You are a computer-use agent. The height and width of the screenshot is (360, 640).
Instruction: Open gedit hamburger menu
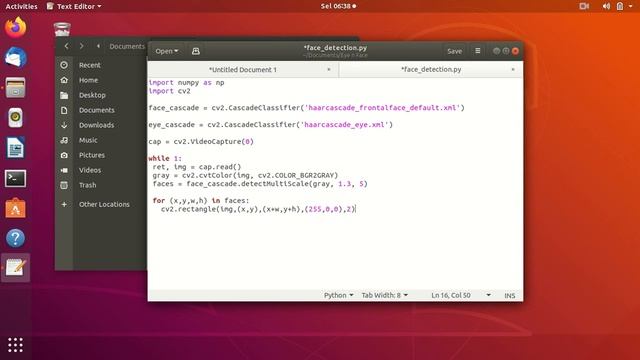[x=478, y=51]
